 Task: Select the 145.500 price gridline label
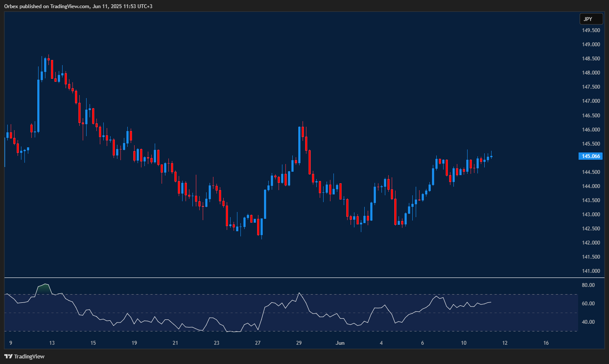pyautogui.click(x=592, y=143)
